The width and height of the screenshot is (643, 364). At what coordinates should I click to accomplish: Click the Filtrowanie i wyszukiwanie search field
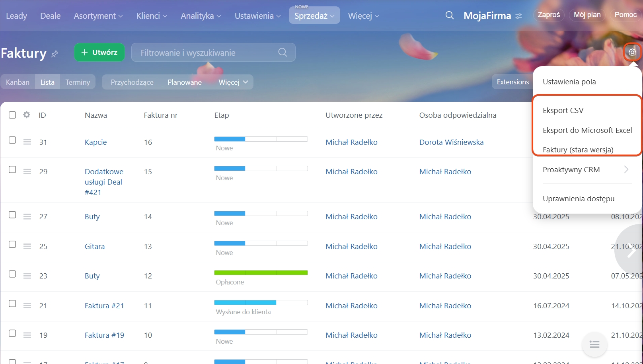tap(207, 53)
